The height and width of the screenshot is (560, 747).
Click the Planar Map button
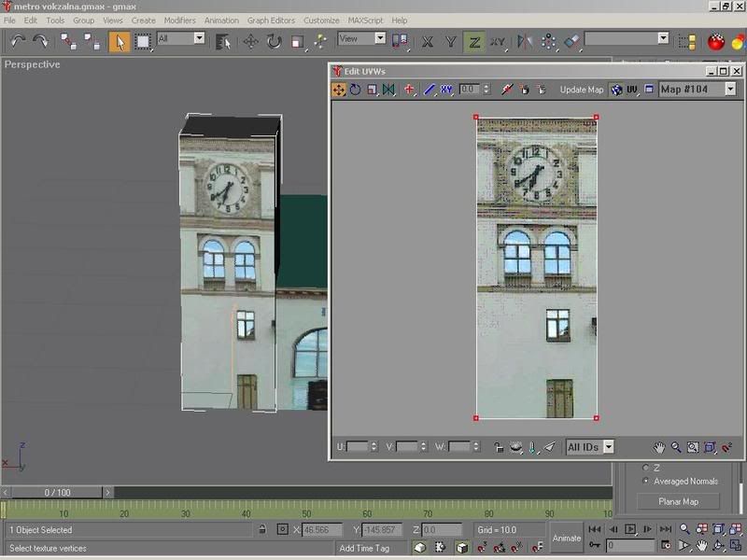(x=678, y=501)
